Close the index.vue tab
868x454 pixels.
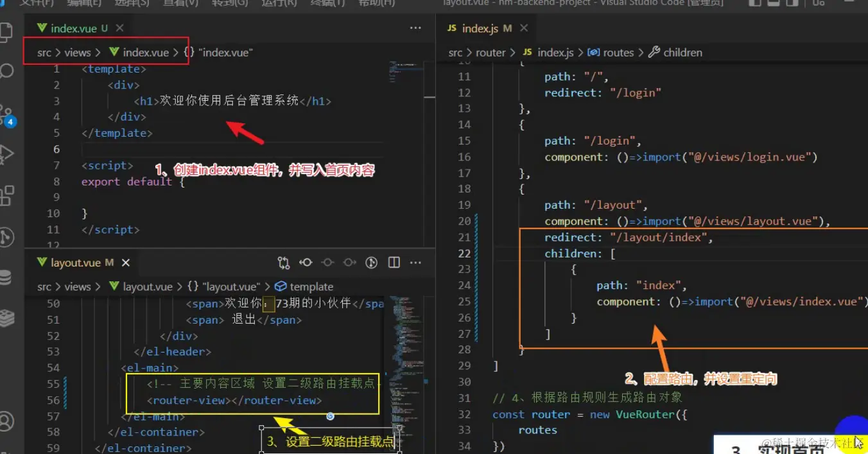coord(120,28)
